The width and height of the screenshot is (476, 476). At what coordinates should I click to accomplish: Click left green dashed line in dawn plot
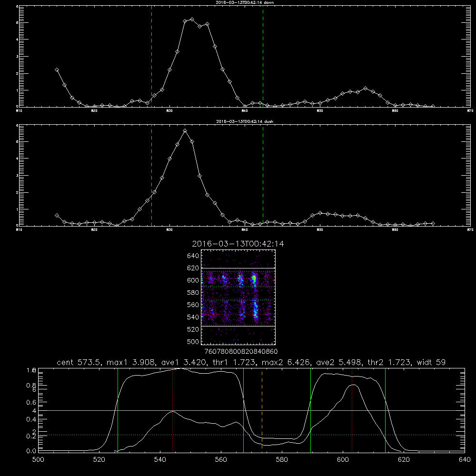coord(151,56)
